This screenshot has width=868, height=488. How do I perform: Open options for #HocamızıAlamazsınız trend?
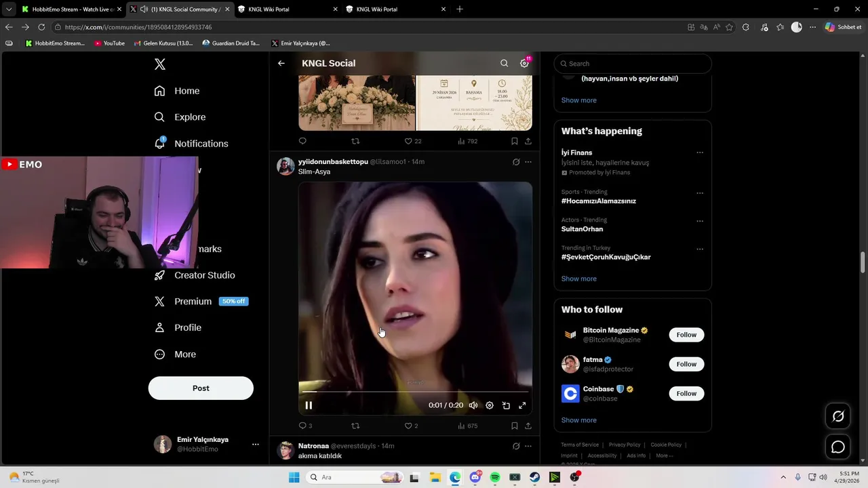point(700,193)
